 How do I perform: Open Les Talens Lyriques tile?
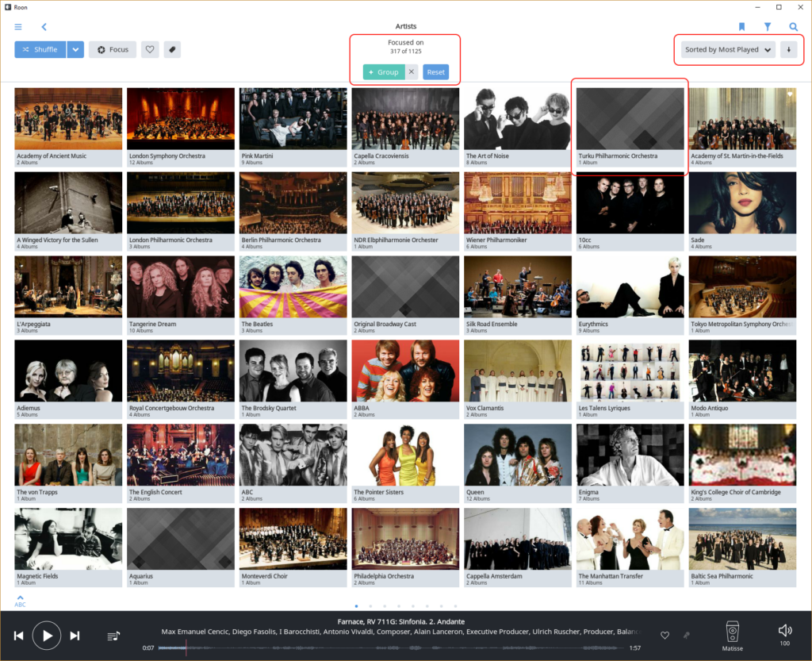click(630, 379)
